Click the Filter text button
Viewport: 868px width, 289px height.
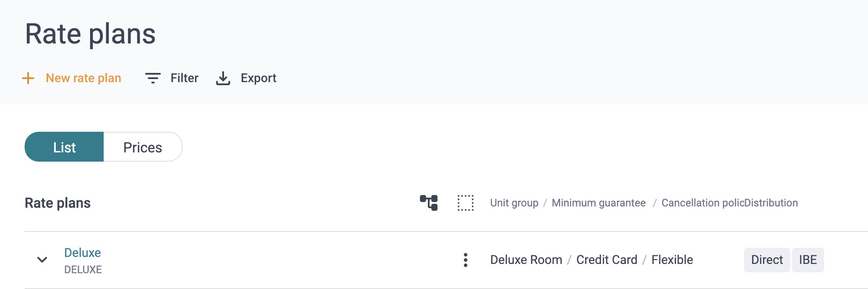(x=184, y=78)
